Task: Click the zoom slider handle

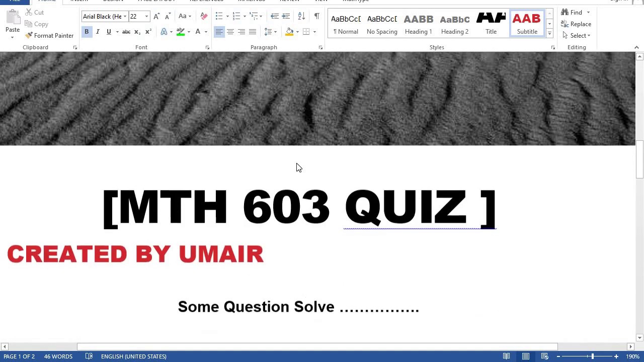Action: [x=592, y=356]
